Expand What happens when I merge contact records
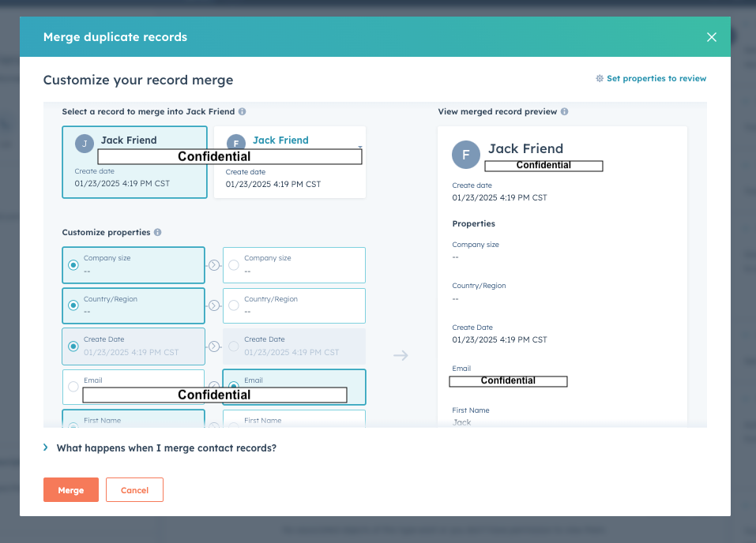 pyautogui.click(x=160, y=448)
